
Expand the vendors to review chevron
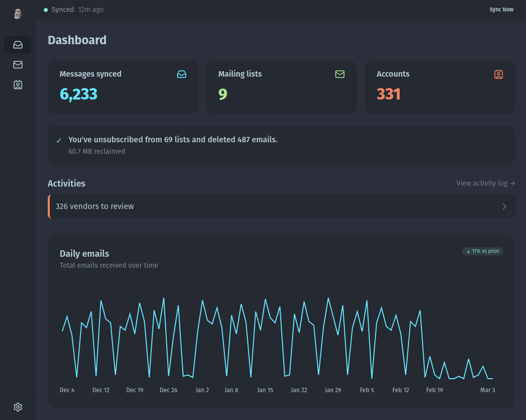tap(504, 207)
